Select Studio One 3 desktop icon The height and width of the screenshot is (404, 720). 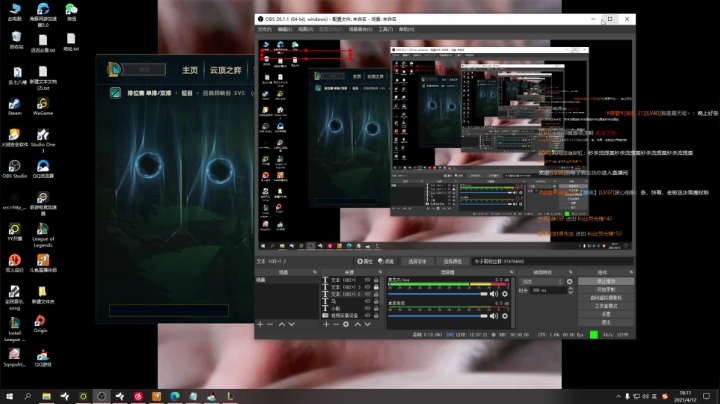point(43,140)
